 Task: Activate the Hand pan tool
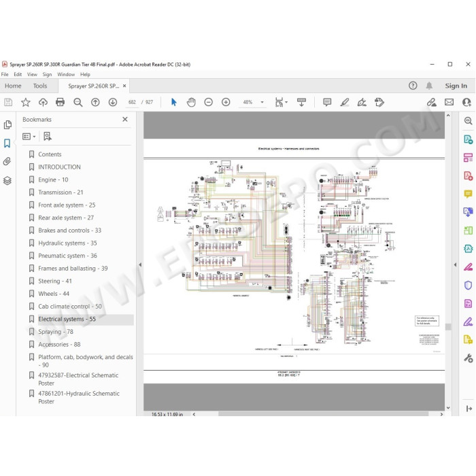click(x=191, y=102)
